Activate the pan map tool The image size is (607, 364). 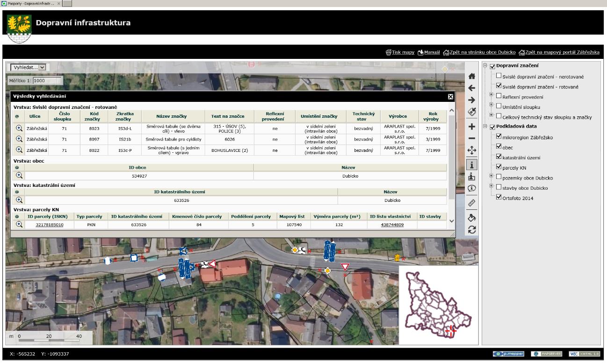[x=472, y=150]
